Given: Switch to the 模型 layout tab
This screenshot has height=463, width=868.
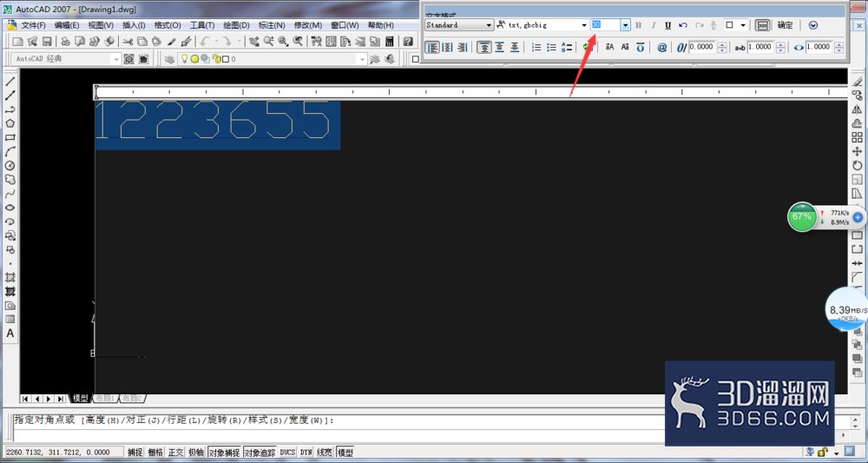Looking at the screenshot, I should [80, 398].
